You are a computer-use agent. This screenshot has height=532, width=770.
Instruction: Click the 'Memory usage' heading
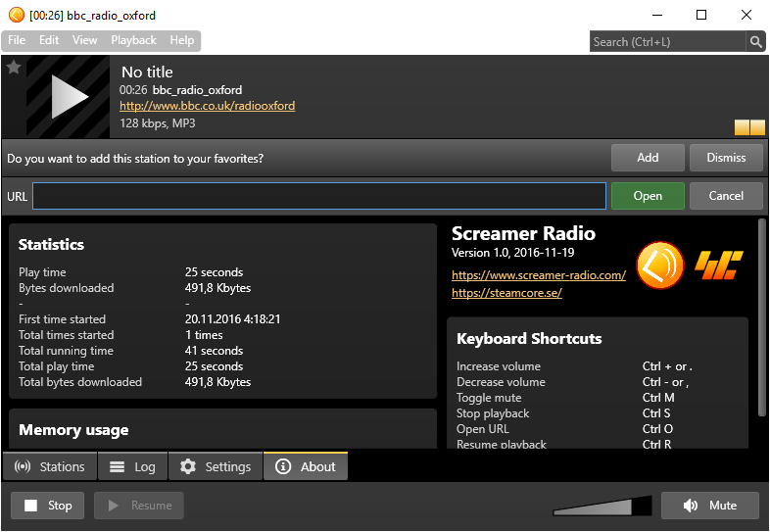click(x=73, y=430)
